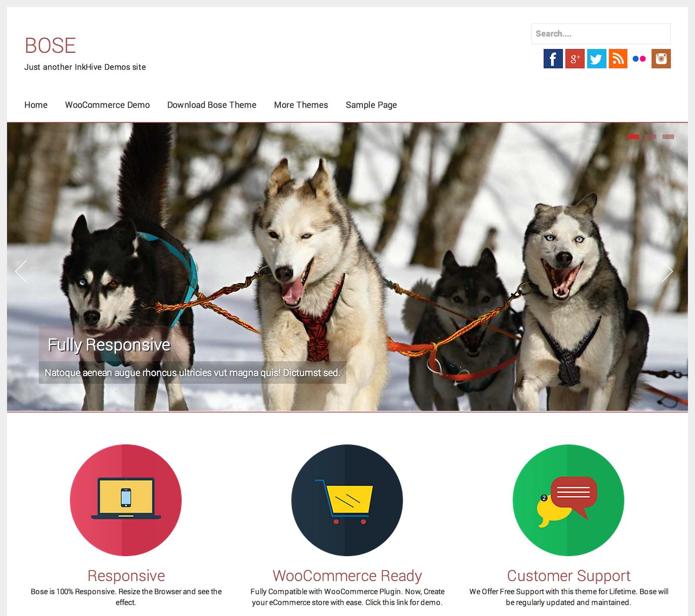This screenshot has height=616, width=695.
Task: Click the green chat bubbles circle icon
Action: click(569, 500)
